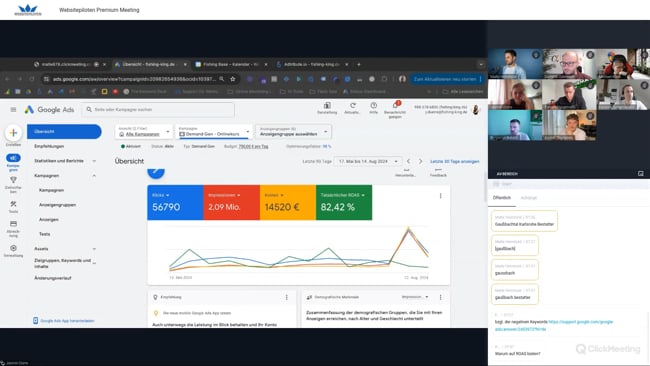Open the support.google.com link in chat

pyautogui.click(x=554, y=325)
